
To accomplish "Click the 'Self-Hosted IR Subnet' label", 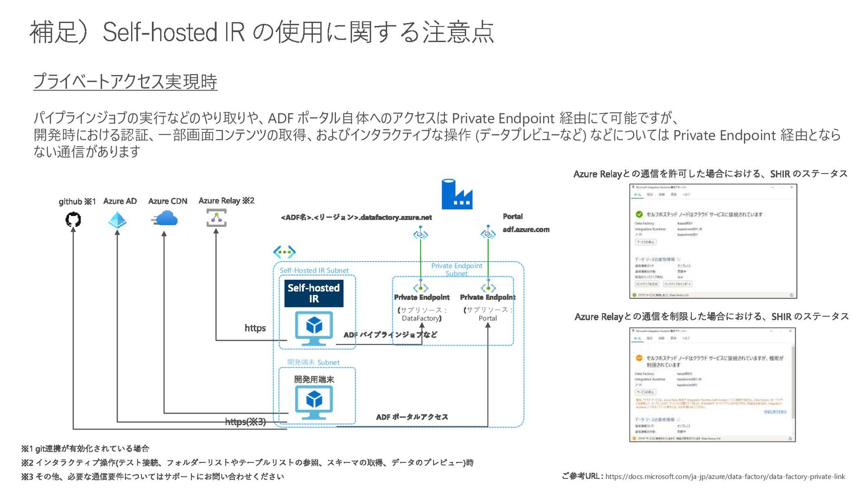I will point(314,270).
